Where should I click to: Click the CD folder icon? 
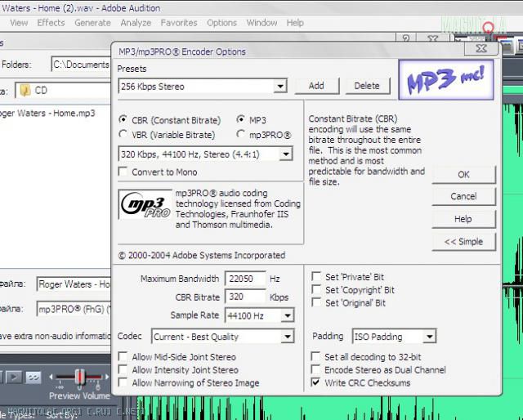tap(25, 90)
